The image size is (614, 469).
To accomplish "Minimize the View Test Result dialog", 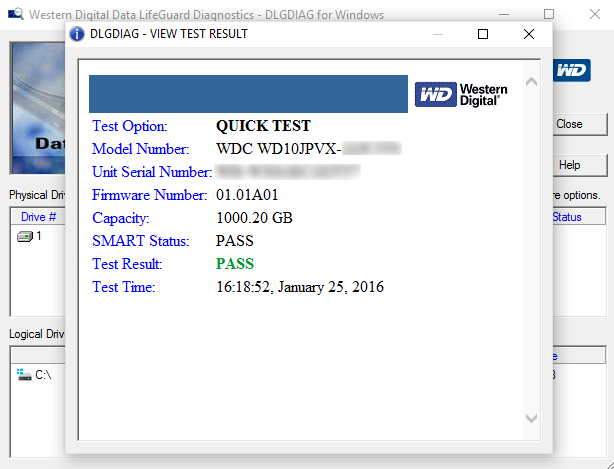I will coord(438,34).
